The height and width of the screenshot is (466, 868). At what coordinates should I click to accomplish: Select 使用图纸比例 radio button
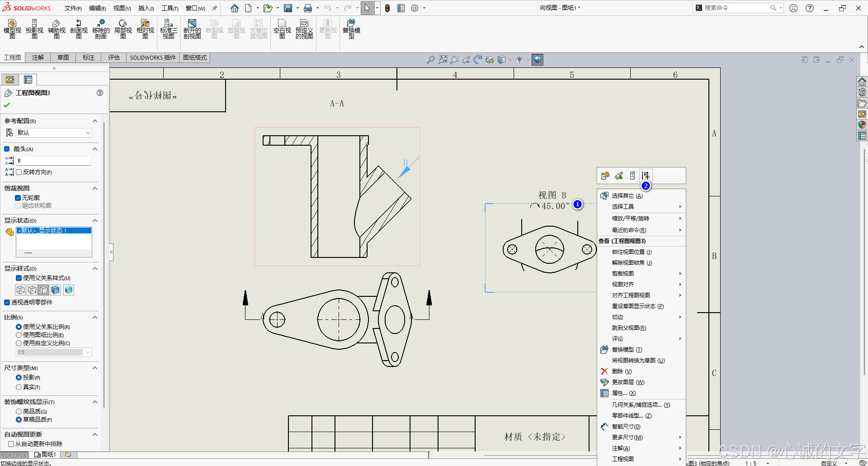[19, 335]
